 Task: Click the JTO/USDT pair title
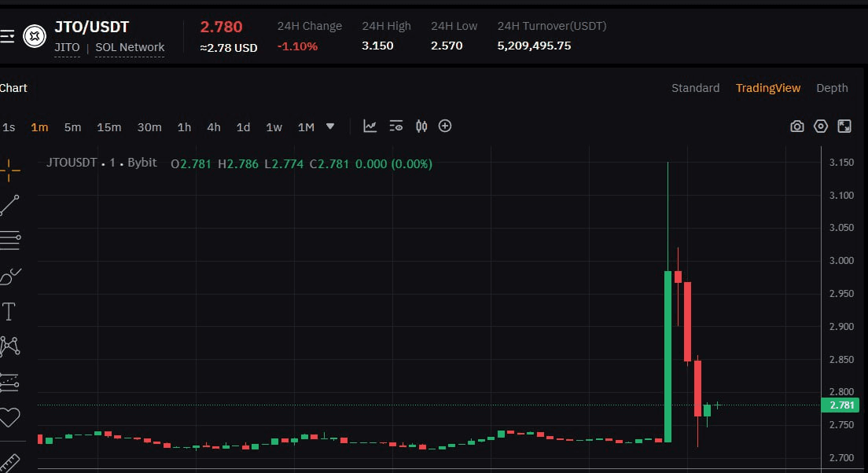[x=91, y=27]
